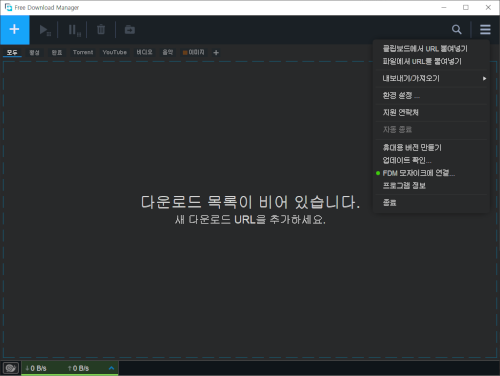Choose 업데이트 확인 menu item
Screen dimensions: 500x376
click(x=431, y=160)
